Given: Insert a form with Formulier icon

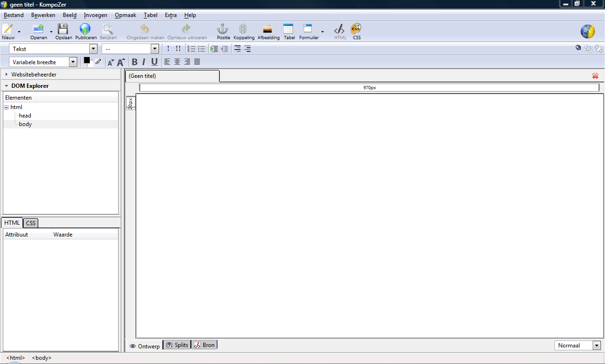Looking at the screenshot, I should pos(309,32).
